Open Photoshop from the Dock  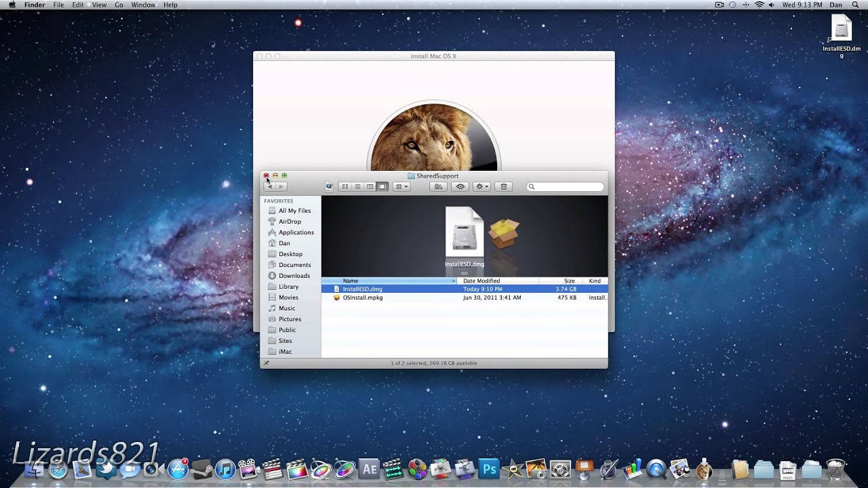click(x=489, y=469)
